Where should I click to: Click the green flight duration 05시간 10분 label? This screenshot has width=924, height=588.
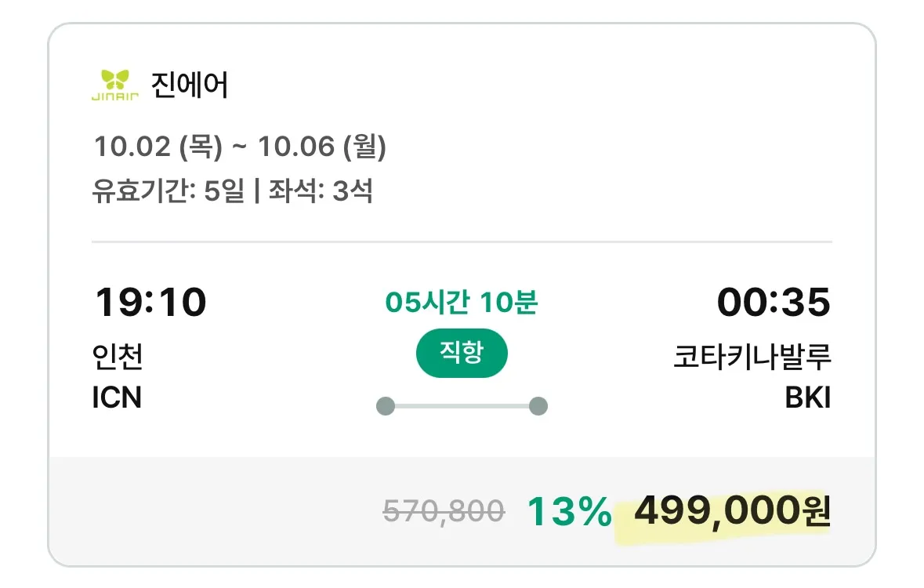tap(462, 302)
